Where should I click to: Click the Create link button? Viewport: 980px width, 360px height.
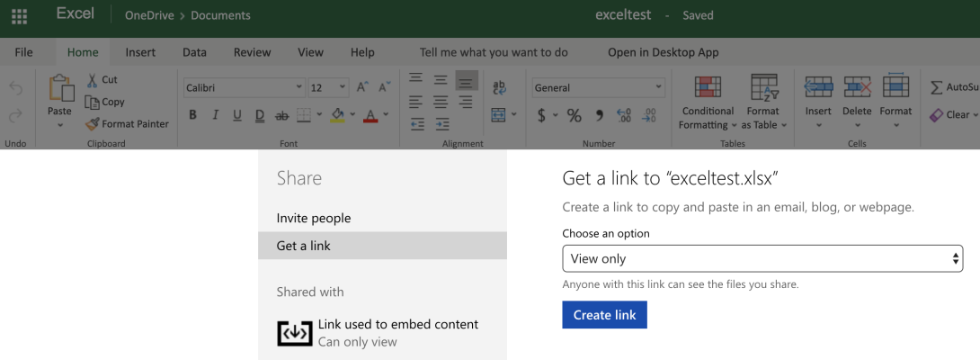pyautogui.click(x=604, y=315)
